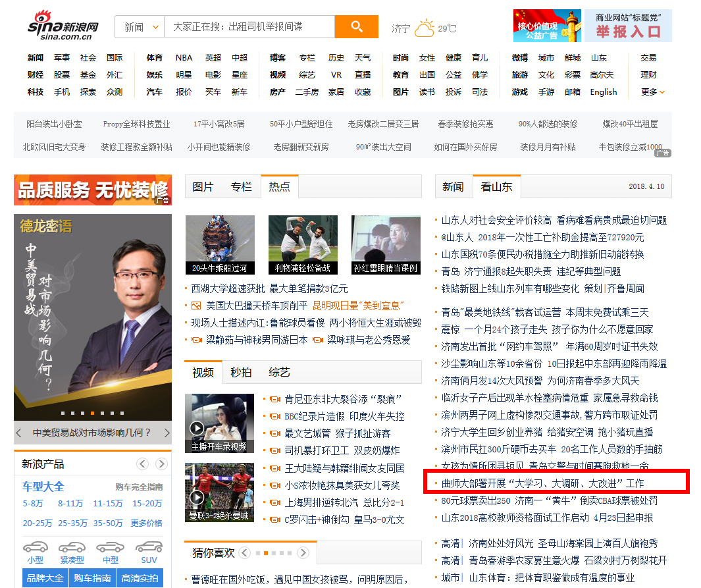The width and height of the screenshot is (701, 588).
Task: Click the SUV car type icon
Action: (x=149, y=548)
